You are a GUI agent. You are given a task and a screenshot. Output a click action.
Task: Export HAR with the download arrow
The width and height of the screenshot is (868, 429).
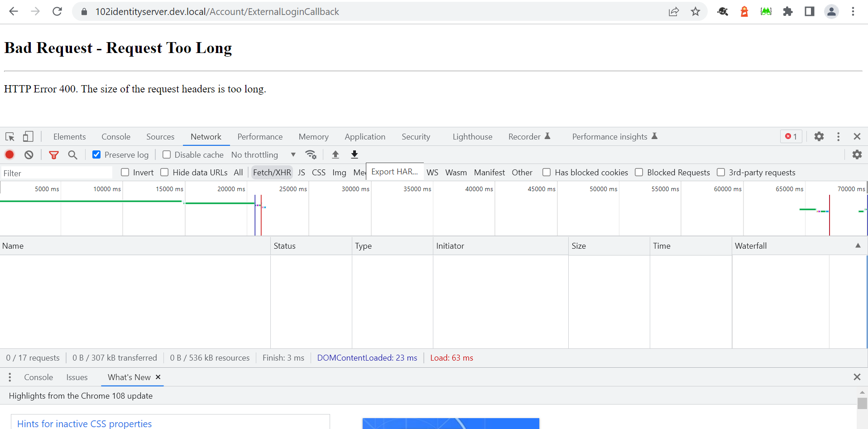point(355,154)
